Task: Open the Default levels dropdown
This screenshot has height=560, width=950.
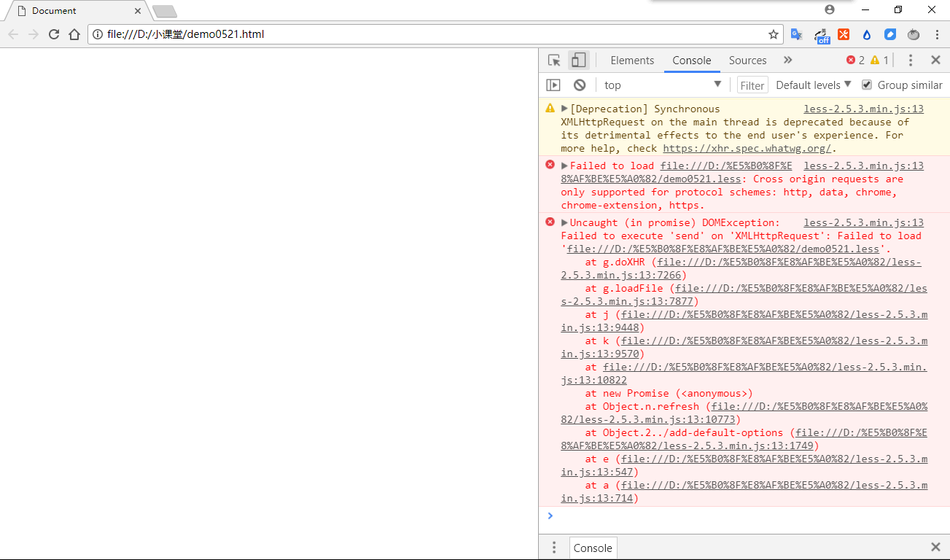Action: [813, 85]
